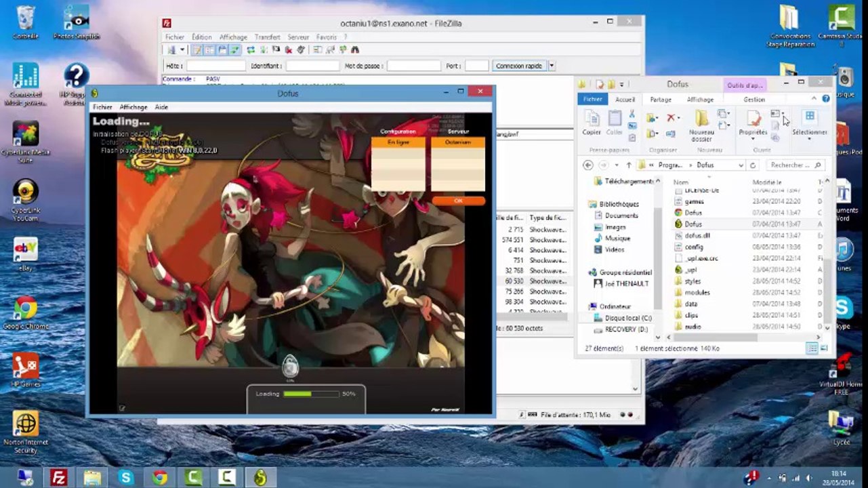The image size is (868, 488).
Task: Click FileZilla cancel operation flag icon
Action: pos(276,49)
